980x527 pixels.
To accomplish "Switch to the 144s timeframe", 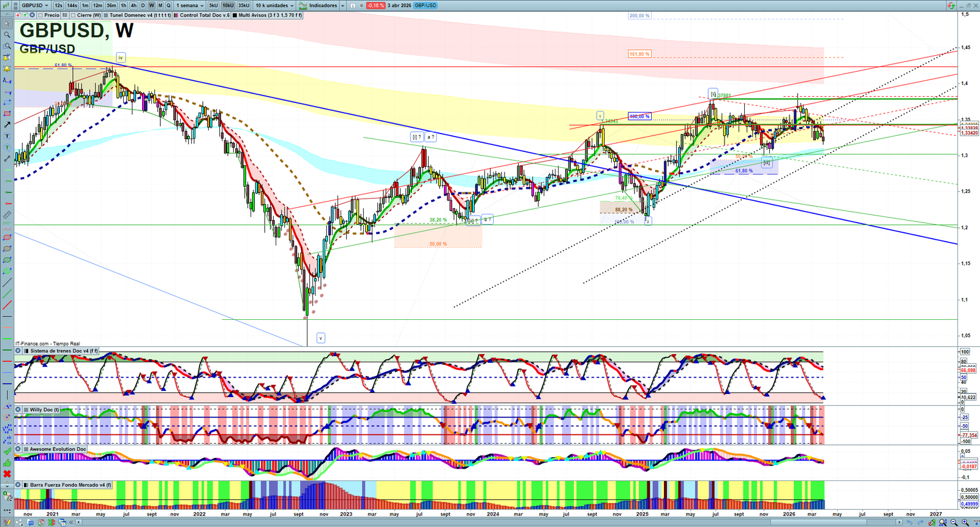I will [72, 6].
